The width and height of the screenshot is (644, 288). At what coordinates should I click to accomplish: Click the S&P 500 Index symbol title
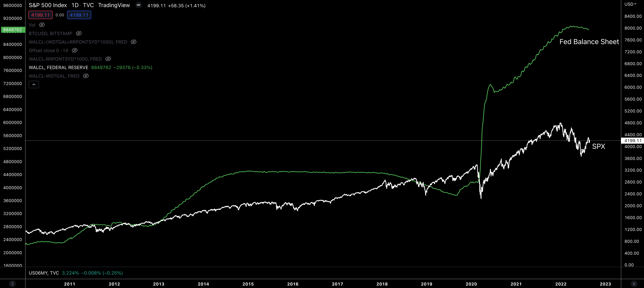tap(48, 5)
